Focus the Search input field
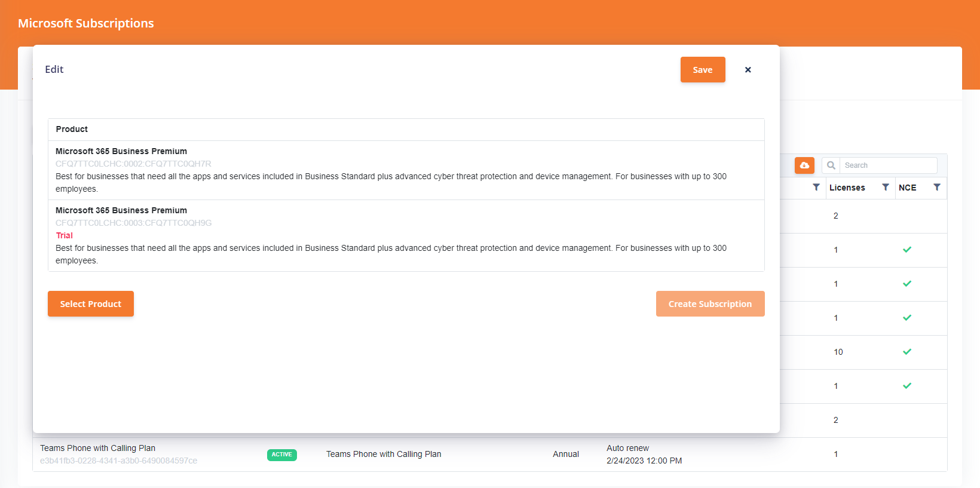 click(x=889, y=165)
